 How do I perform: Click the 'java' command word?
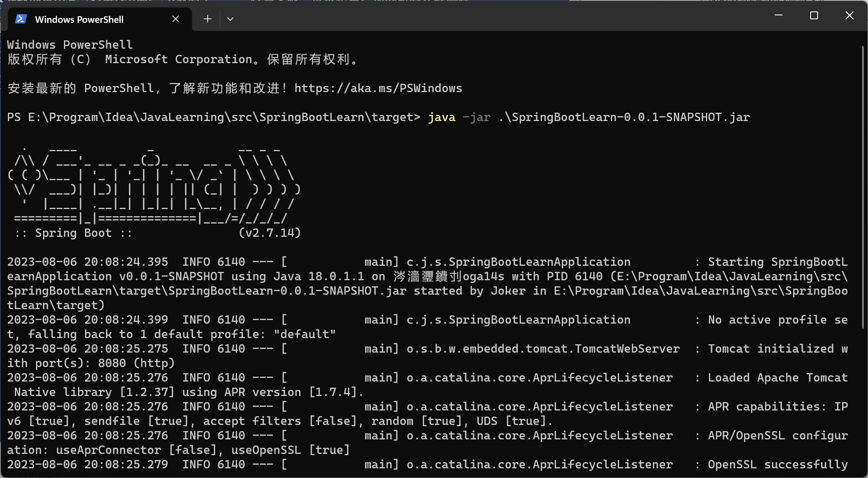pyautogui.click(x=442, y=117)
